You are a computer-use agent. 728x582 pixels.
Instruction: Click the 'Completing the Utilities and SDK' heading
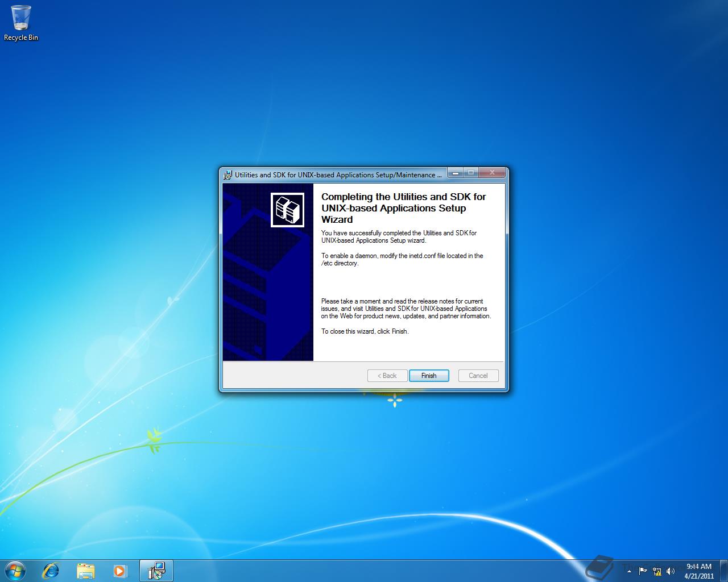click(404, 208)
